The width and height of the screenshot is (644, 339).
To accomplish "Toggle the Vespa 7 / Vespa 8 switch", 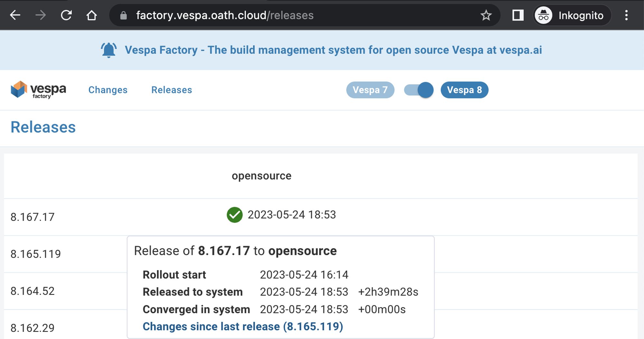I will 419,90.
